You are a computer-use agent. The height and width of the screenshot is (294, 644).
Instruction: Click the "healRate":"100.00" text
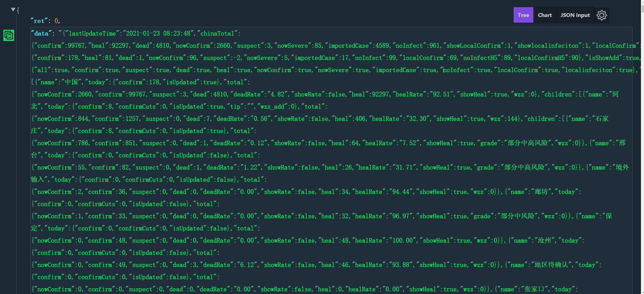[384, 241]
